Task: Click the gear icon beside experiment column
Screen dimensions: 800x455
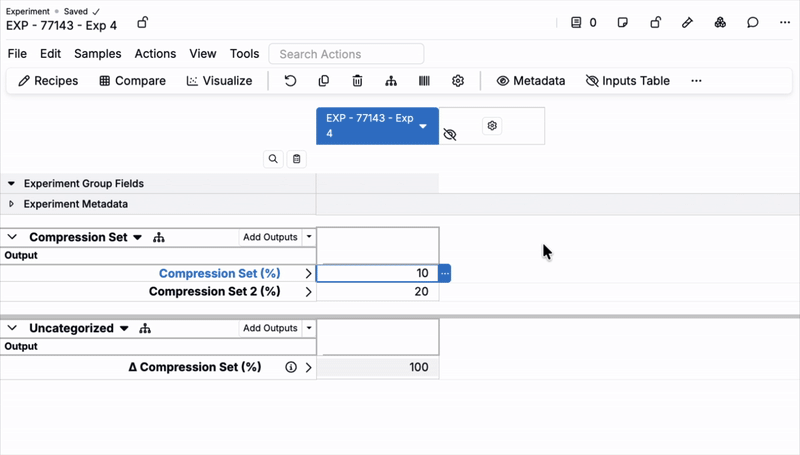Action: pyautogui.click(x=492, y=125)
